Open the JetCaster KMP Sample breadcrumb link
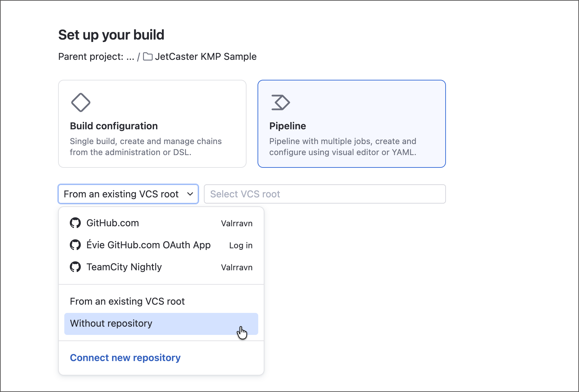 tap(206, 56)
